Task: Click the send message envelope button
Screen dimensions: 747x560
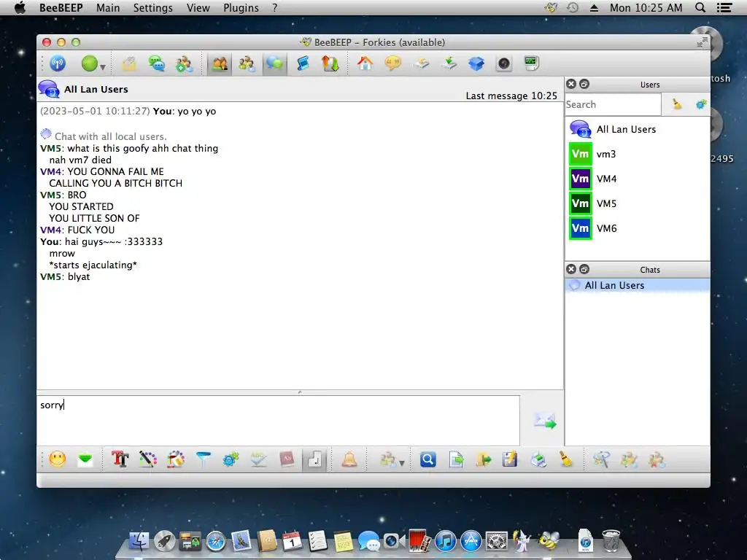Action: (545, 421)
